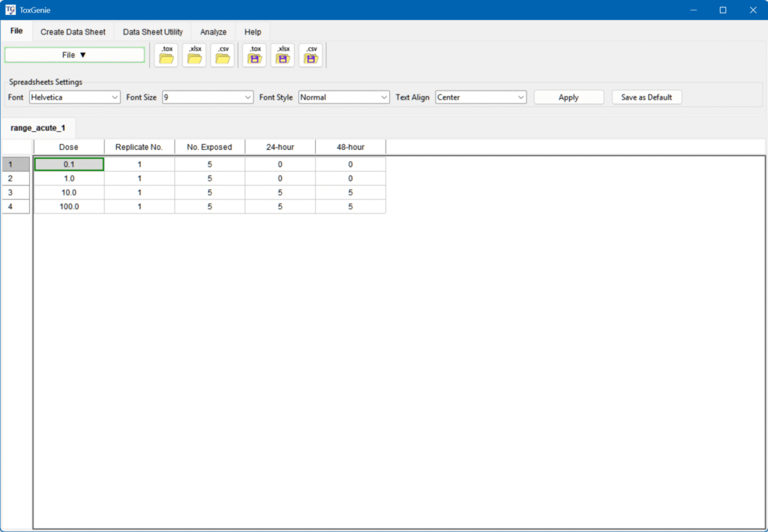Click the Save as Default button

point(646,97)
